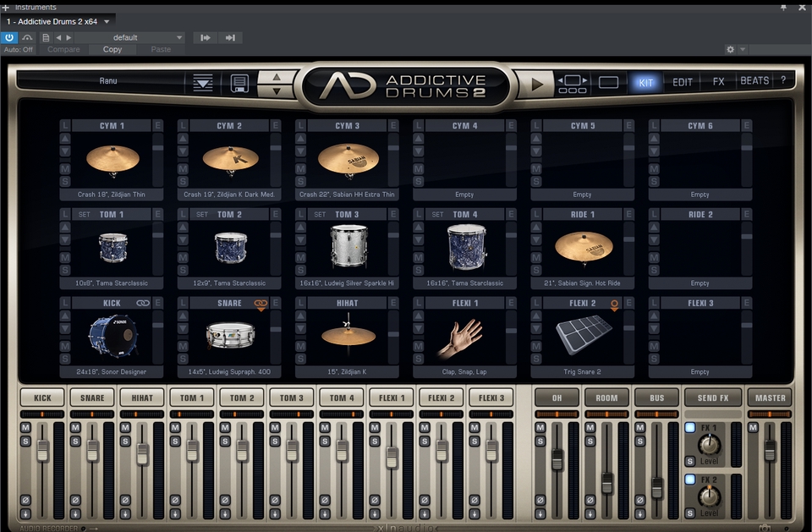Click the empty Cym 4 slot
This screenshot has height=532, width=812.
[464, 160]
